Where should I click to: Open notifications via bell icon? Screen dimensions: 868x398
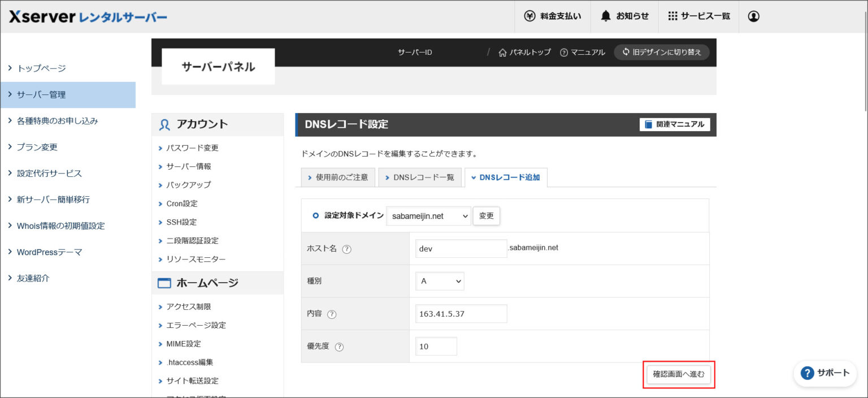606,16
